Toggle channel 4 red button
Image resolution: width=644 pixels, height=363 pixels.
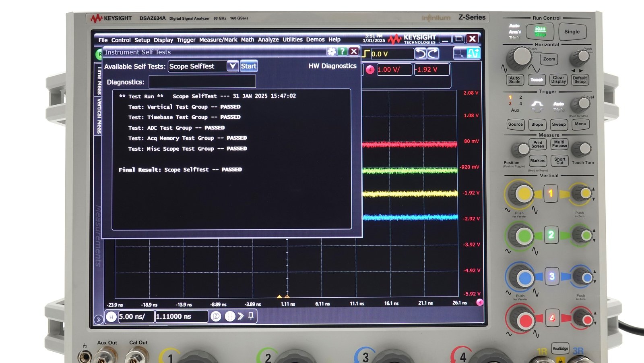pyautogui.click(x=552, y=318)
